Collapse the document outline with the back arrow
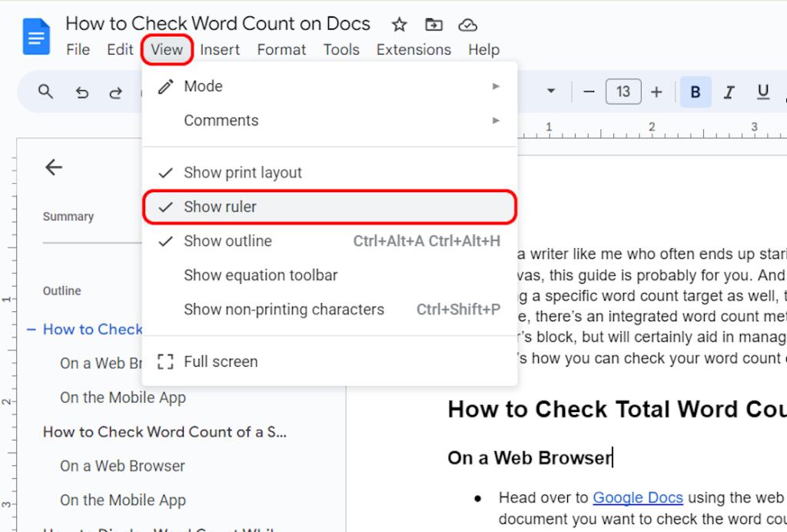This screenshot has height=532, width=787. click(54, 167)
